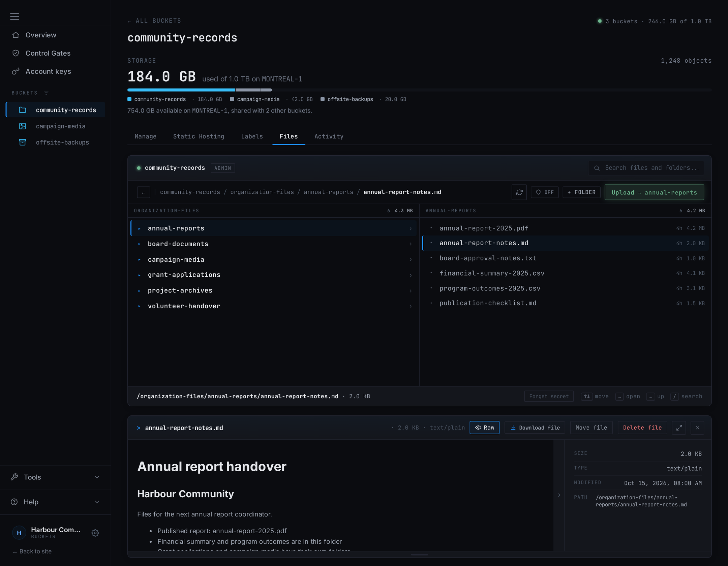
Task: Click the Harbour Community avatar
Action: pyautogui.click(x=19, y=533)
